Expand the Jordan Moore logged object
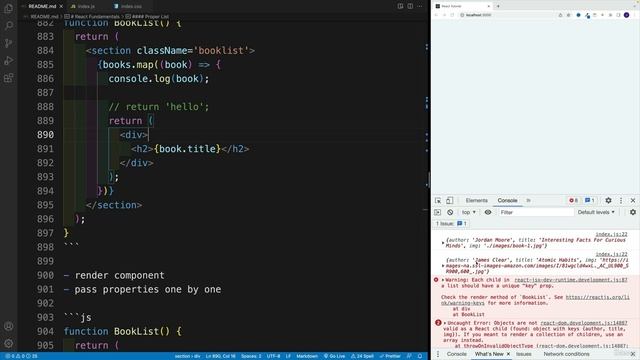 pyautogui.click(x=443, y=243)
